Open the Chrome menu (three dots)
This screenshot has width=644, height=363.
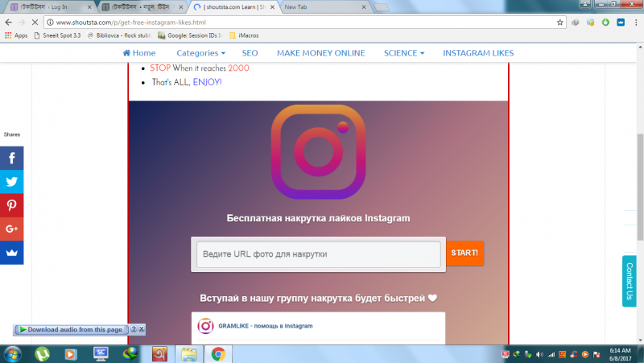(636, 23)
